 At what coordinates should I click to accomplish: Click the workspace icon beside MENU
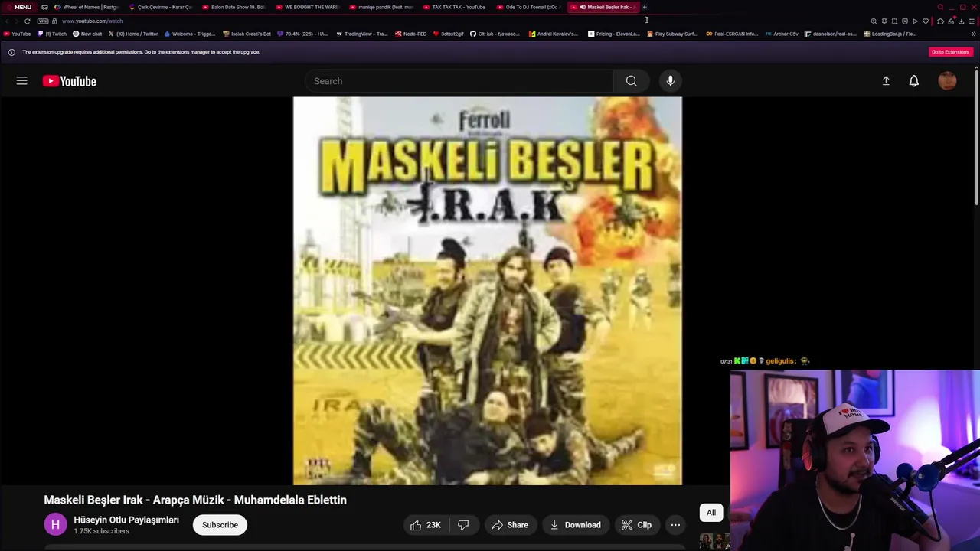44,7
